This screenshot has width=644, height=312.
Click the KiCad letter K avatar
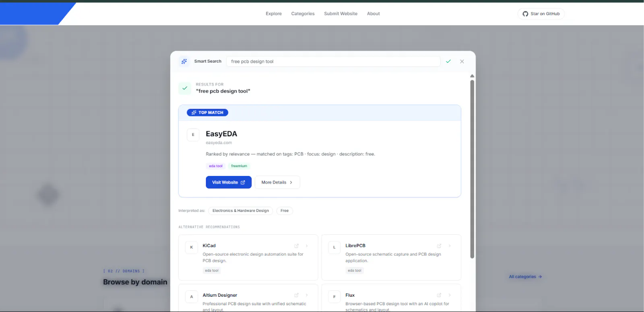pos(192,247)
